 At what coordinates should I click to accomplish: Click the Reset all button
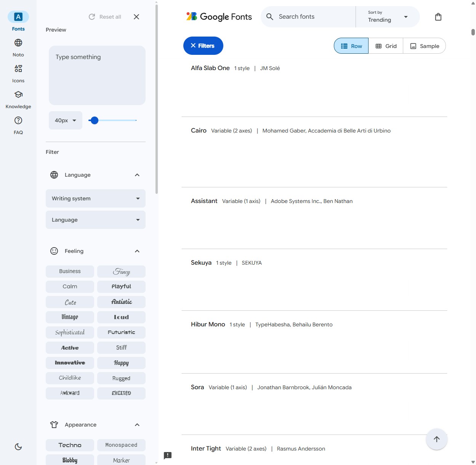[105, 17]
